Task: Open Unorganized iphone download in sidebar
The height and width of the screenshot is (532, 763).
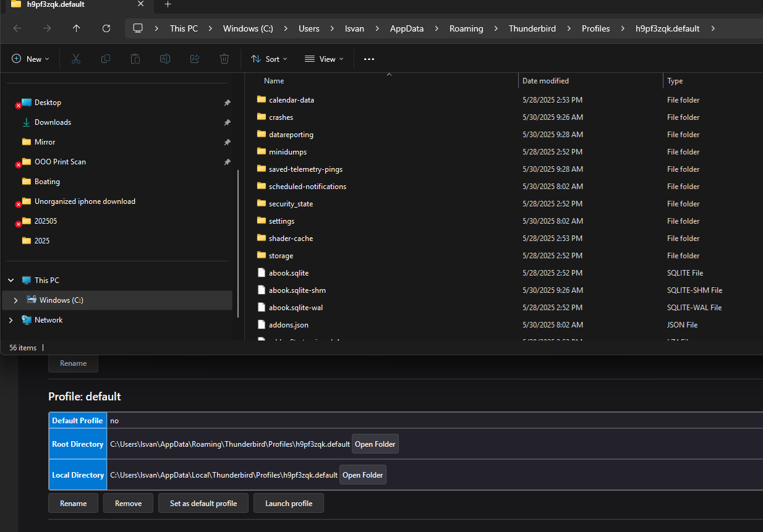Action: 85,201
